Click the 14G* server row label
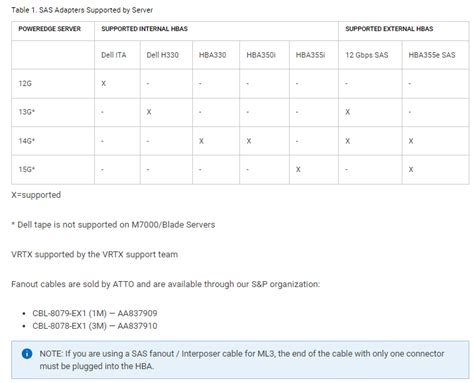474x383 pixels. (x=27, y=141)
